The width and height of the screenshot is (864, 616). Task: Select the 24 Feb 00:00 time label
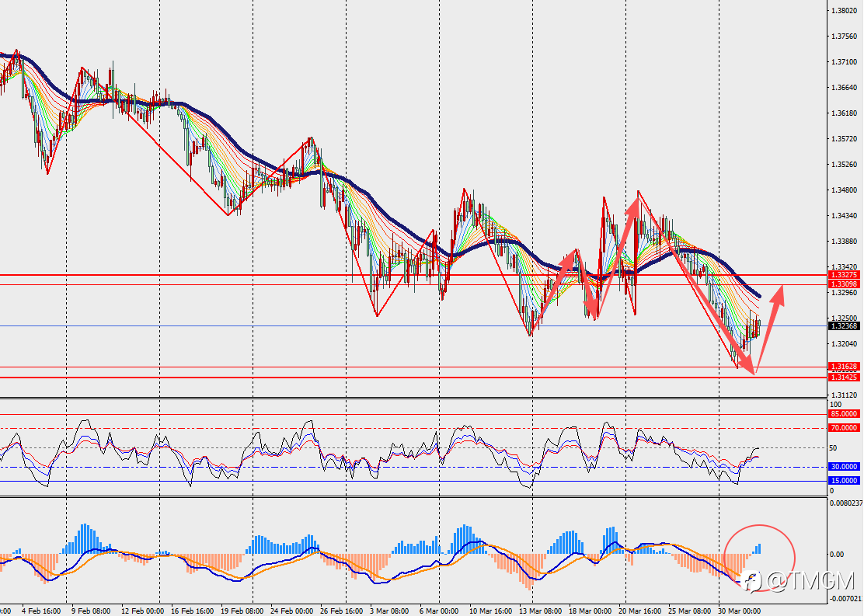pyautogui.click(x=291, y=611)
